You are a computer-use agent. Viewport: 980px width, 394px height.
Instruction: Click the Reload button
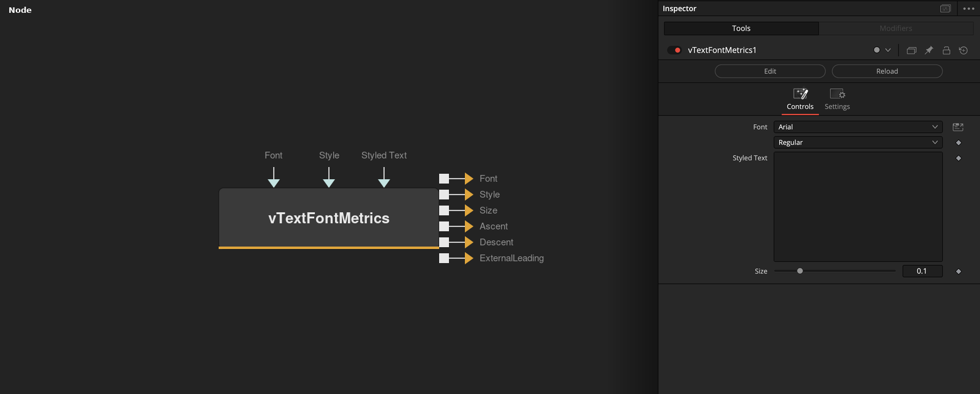coord(887,72)
